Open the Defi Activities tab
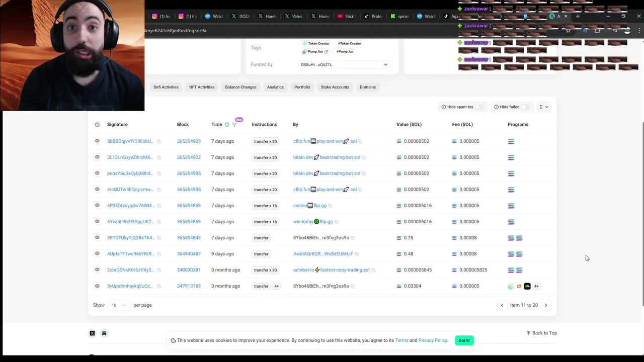Screen dimensions: 644x362 tap(166, 87)
